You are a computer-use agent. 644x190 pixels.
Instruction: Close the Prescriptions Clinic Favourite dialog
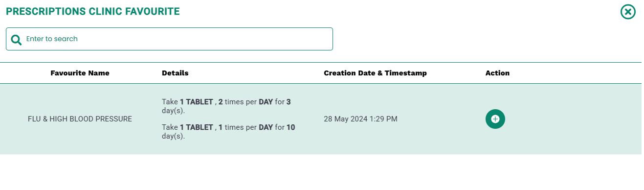click(x=628, y=11)
